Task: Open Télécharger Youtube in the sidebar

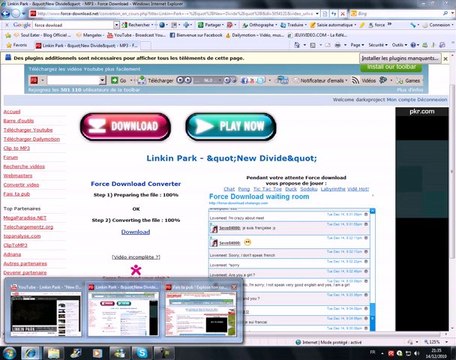Action: 28,130
